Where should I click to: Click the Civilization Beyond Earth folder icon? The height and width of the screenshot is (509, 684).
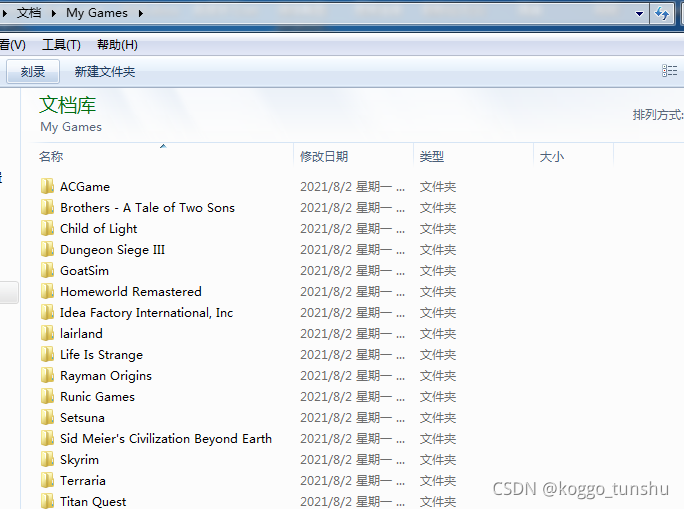coord(47,438)
